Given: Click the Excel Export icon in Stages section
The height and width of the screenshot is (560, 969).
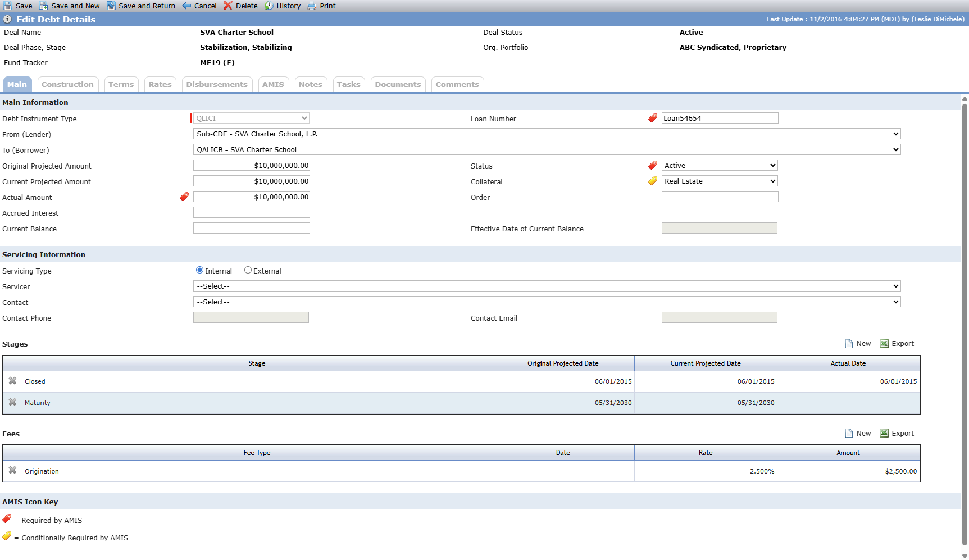Looking at the screenshot, I should (884, 344).
